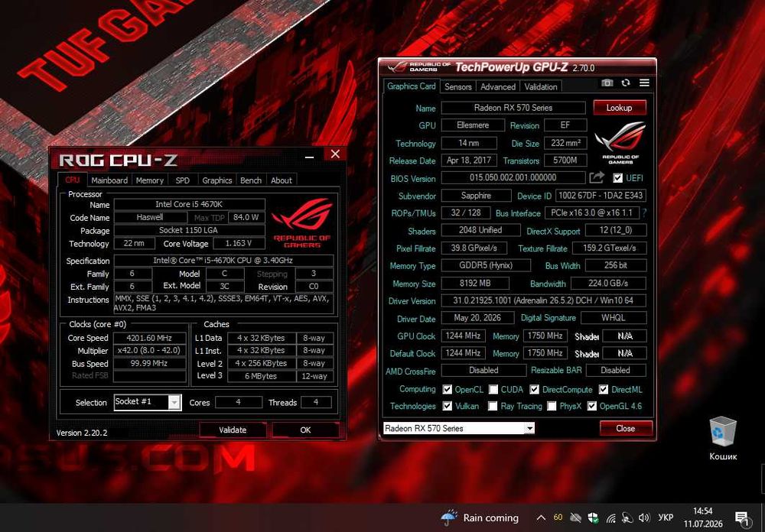Minimize the ROG CPU-Z window
This screenshot has height=532, width=765.
(x=309, y=157)
